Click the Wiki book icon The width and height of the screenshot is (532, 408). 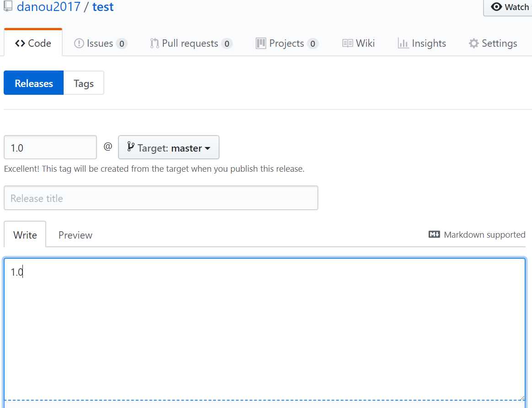tap(348, 43)
